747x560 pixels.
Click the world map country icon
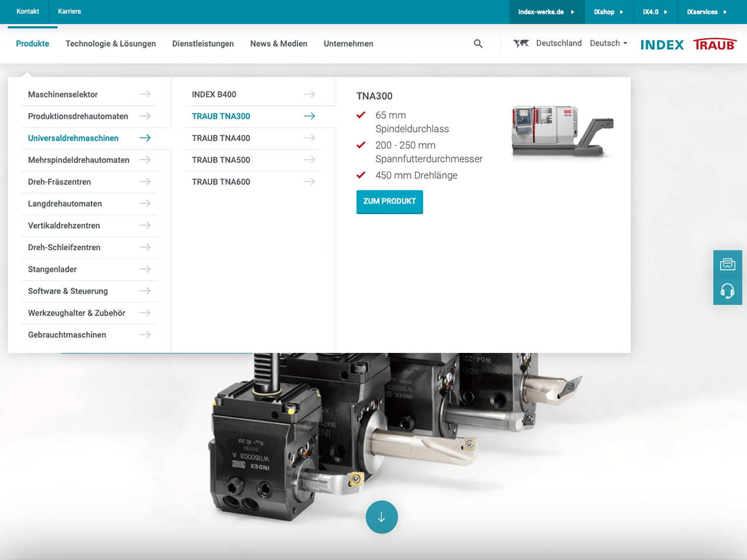click(521, 43)
